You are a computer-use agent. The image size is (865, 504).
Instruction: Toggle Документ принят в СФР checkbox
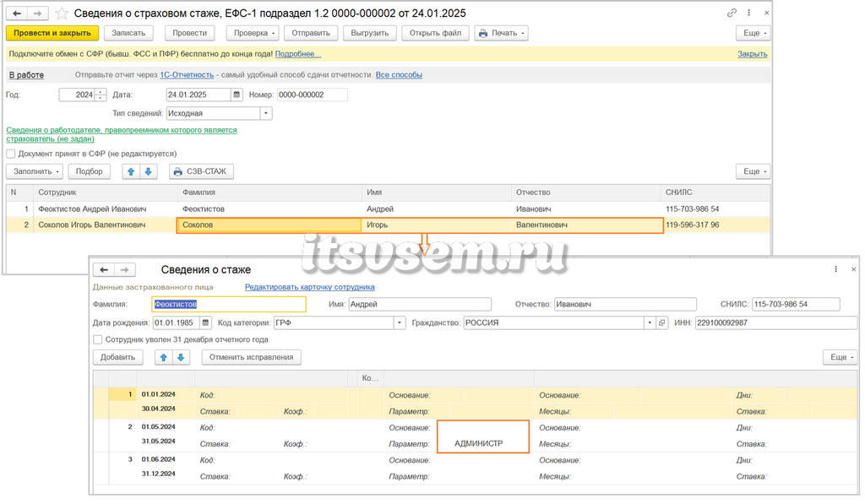point(10,154)
